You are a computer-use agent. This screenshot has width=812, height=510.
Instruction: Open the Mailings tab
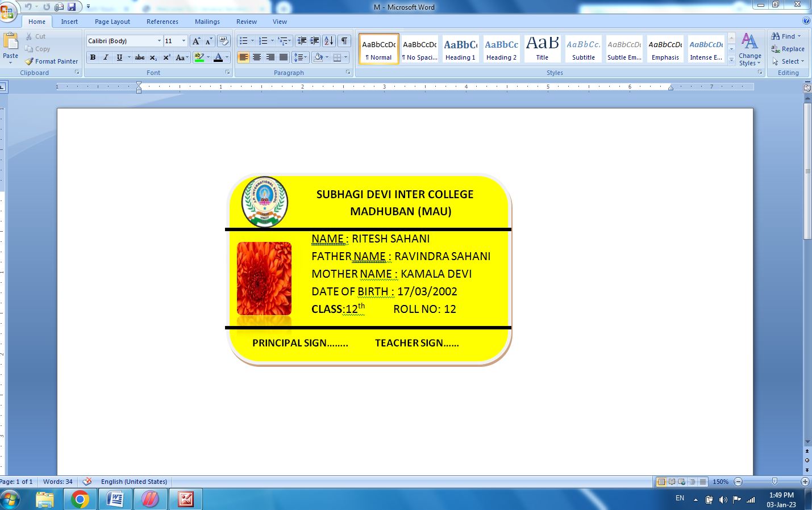[x=207, y=22]
